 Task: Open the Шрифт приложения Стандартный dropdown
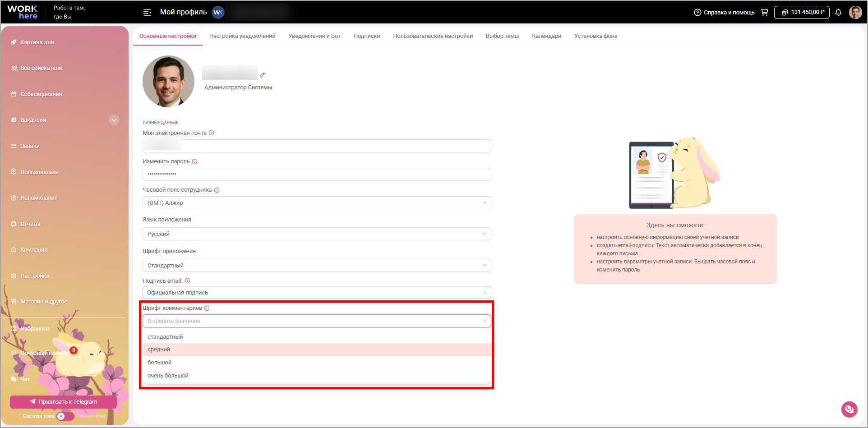tap(317, 266)
